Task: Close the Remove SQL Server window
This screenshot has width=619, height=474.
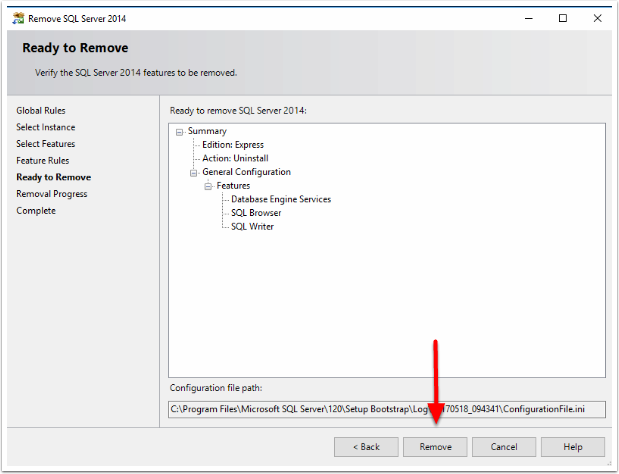Action: click(x=597, y=18)
